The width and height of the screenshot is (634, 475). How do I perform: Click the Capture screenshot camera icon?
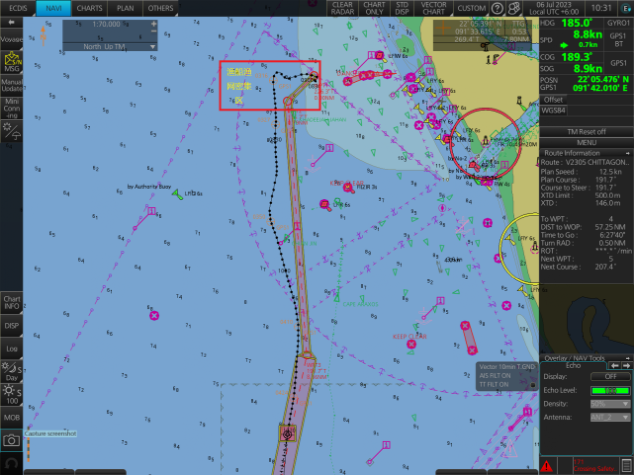pos(11,440)
